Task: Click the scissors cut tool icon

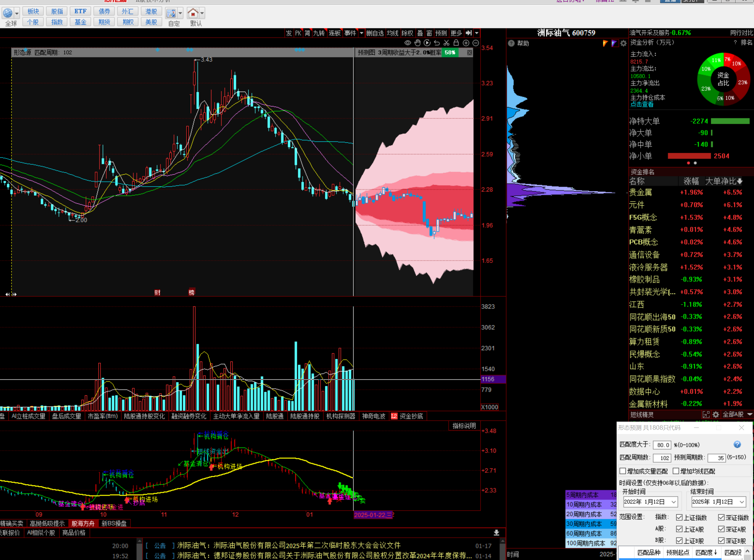Action: coord(446,43)
